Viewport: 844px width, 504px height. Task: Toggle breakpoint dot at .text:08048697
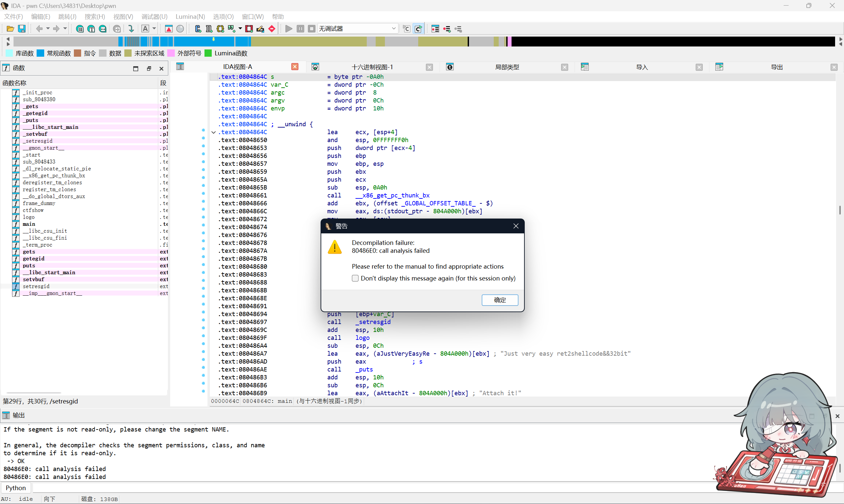point(203,320)
